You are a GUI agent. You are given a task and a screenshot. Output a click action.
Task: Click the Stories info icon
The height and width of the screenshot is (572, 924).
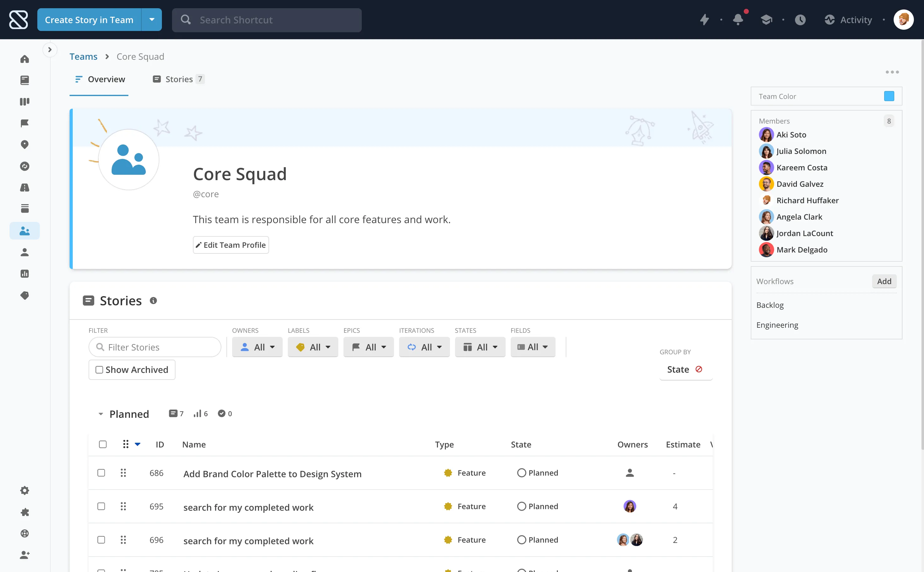[x=153, y=301]
